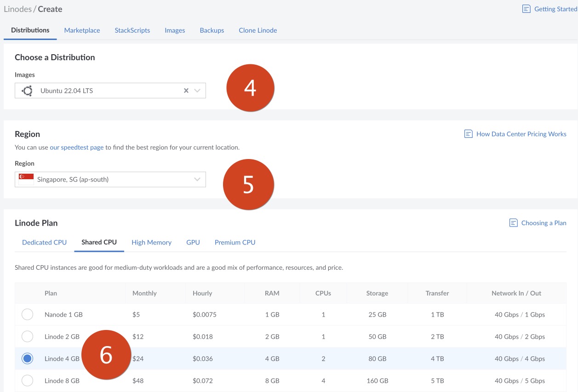Select the Linode 8 GB plan radio button
578x392 pixels.
[x=28, y=381]
